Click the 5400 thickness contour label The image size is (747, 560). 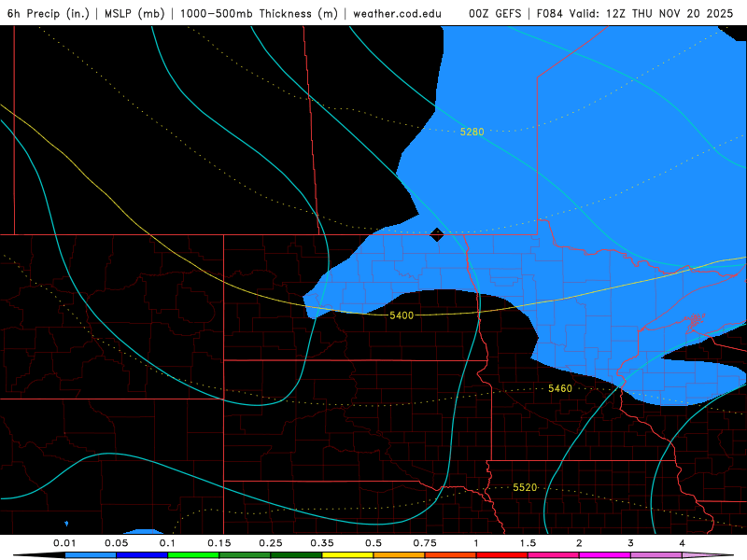pos(402,315)
